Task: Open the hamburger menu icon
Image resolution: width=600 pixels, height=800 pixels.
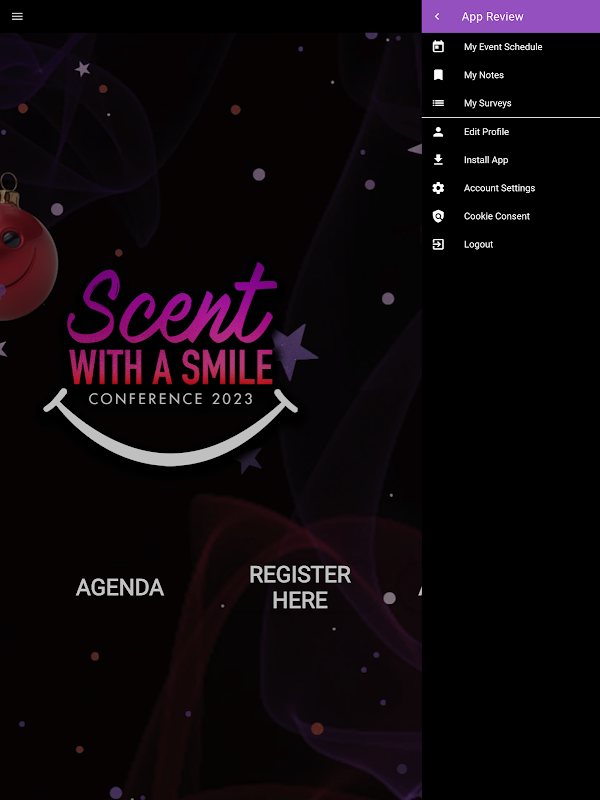Action: coord(17,16)
